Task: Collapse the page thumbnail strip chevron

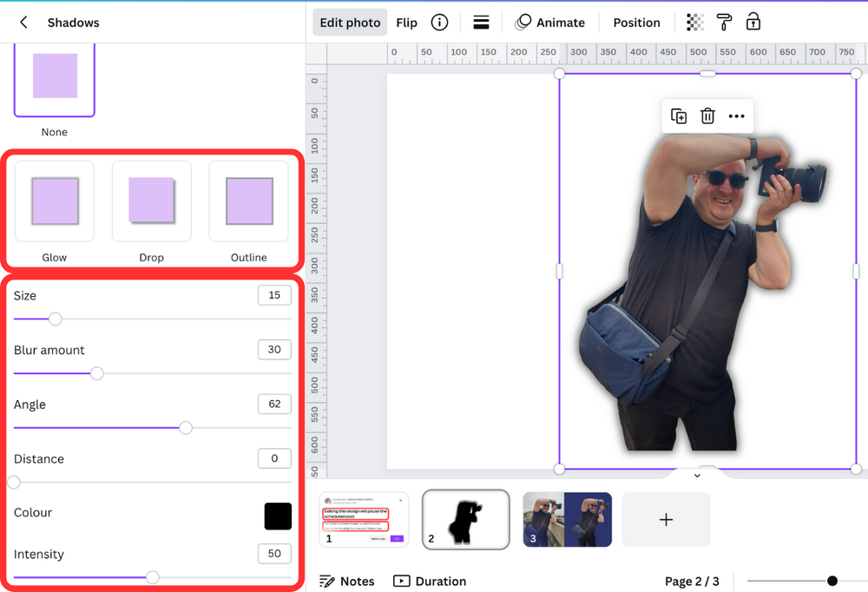Action: 697,476
